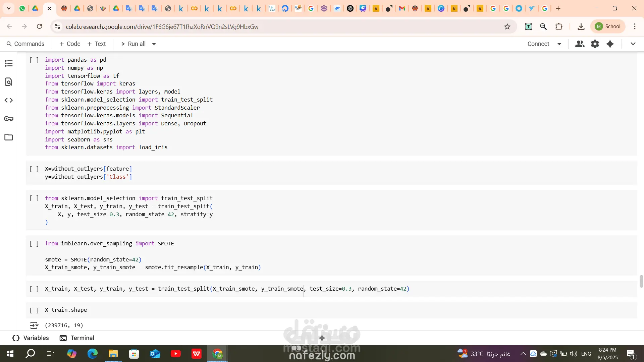Open the Secrets key icon

tap(9, 119)
